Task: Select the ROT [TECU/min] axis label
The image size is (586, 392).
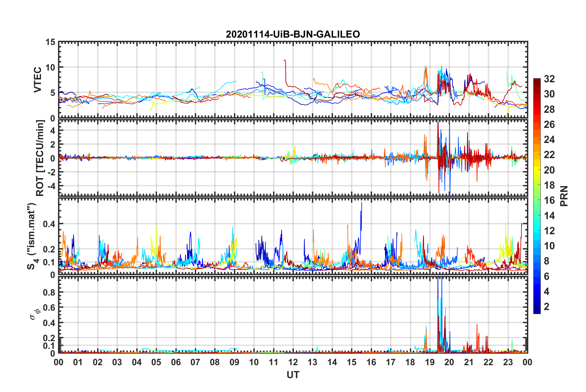Action: [40, 158]
